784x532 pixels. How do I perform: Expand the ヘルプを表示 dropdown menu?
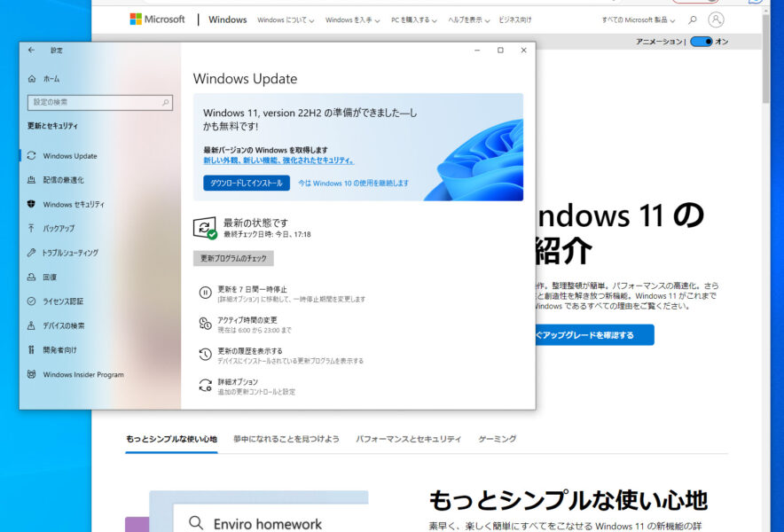click(468, 20)
